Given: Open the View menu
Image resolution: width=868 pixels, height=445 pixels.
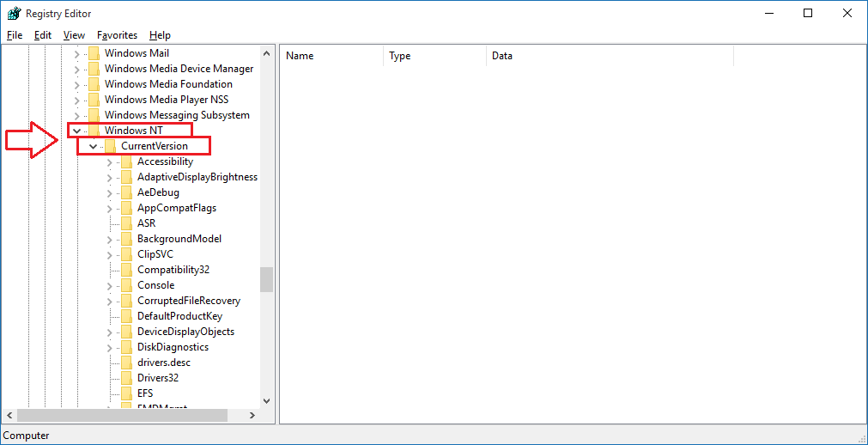Looking at the screenshot, I should [74, 35].
